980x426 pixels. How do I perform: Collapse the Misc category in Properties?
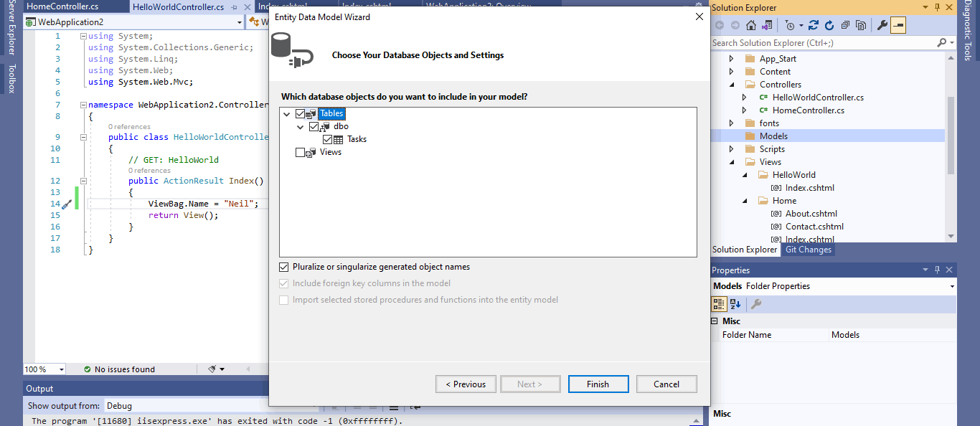pyautogui.click(x=715, y=321)
